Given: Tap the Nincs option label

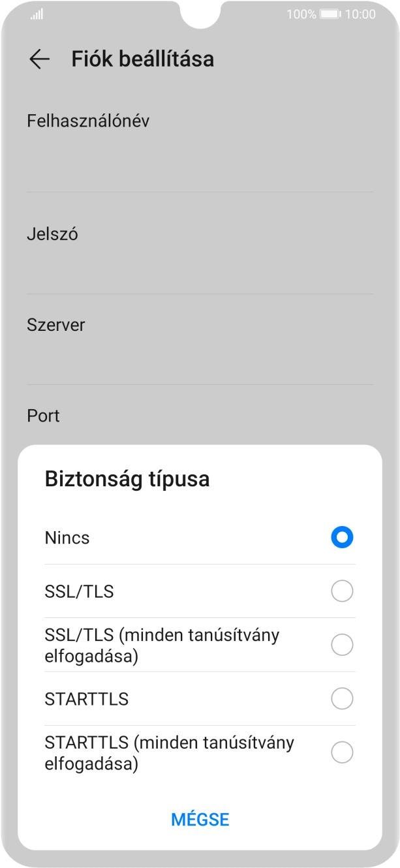Looking at the screenshot, I should (67, 538).
